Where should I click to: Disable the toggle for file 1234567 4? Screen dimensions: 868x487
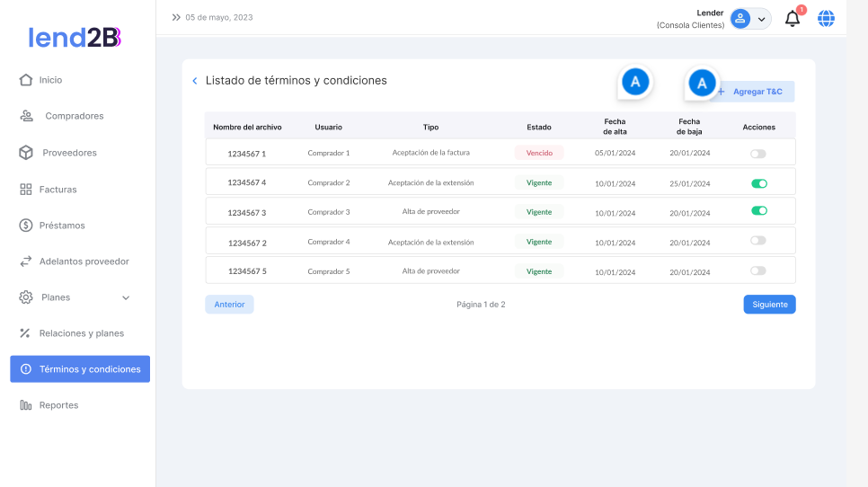(759, 183)
